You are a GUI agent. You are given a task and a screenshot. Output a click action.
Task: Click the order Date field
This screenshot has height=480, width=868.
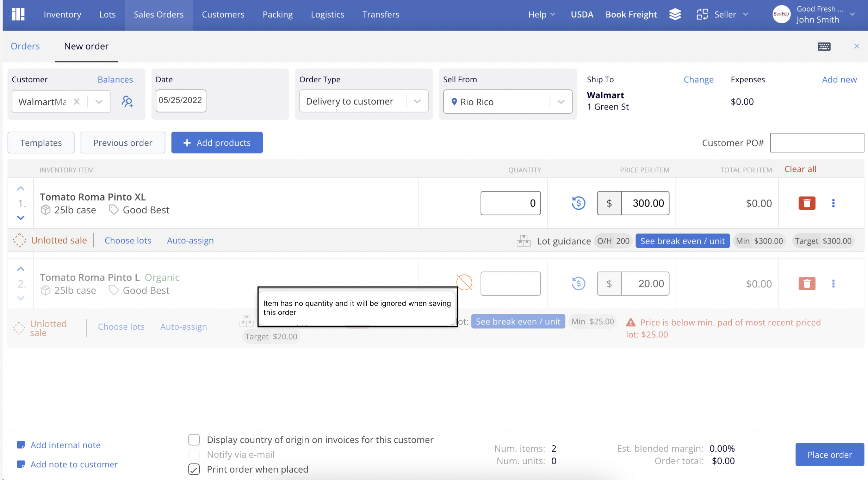pos(181,101)
